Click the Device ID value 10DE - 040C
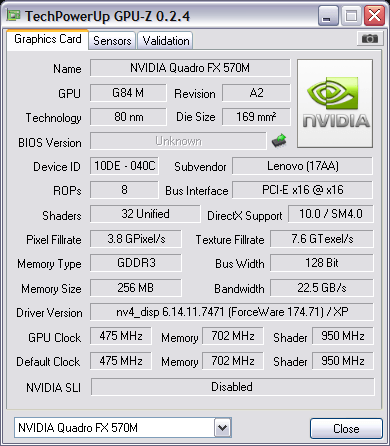Viewport: 390px width, 446px height. point(124,166)
